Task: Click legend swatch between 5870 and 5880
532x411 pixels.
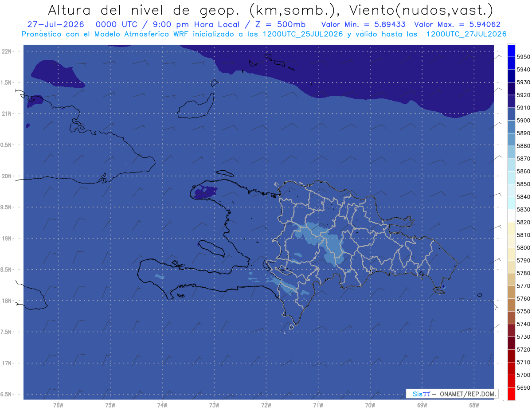Action: tap(511, 152)
